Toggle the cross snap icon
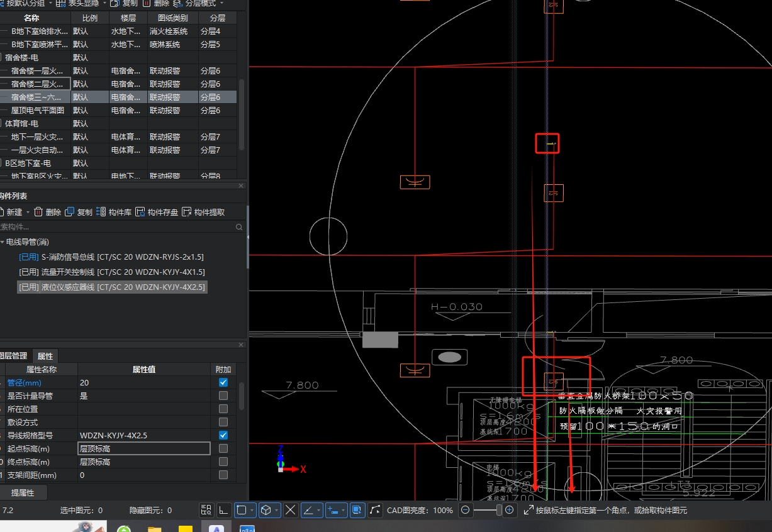The image size is (772, 532). tap(291, 510)
